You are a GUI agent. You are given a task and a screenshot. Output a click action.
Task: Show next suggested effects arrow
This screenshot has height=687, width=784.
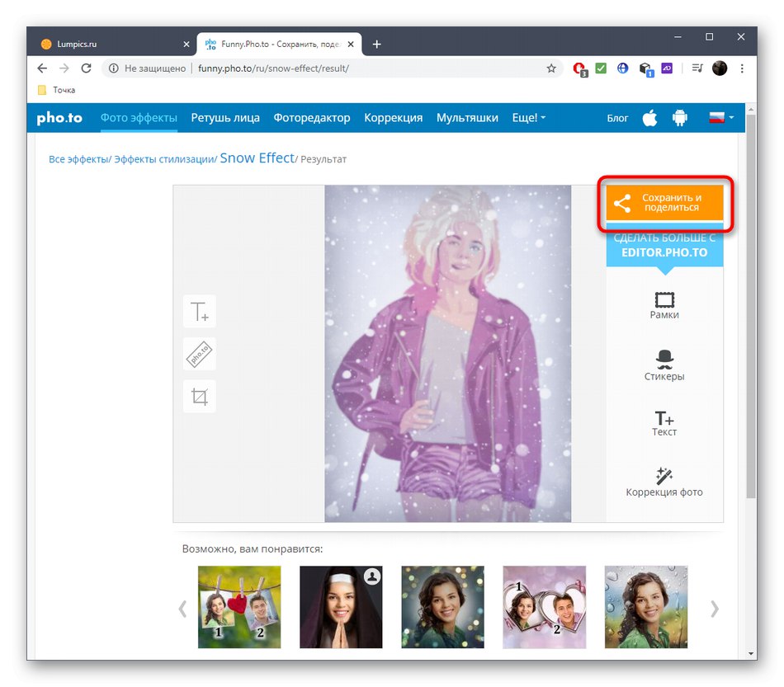715,608
